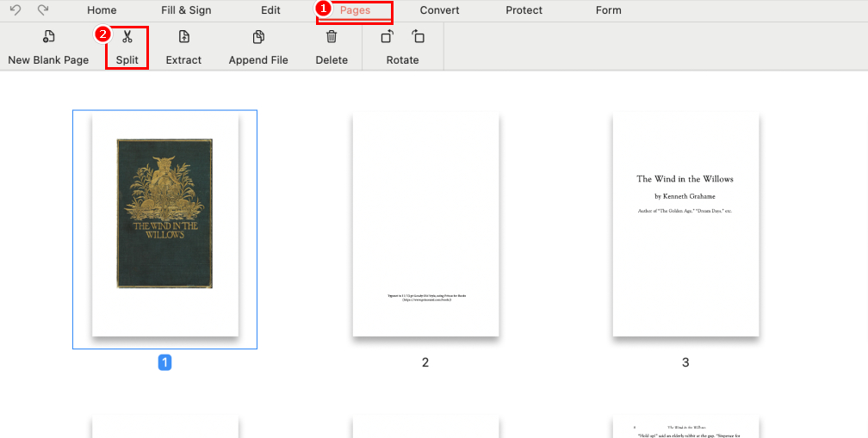Open the Home tab

point(102,10)
